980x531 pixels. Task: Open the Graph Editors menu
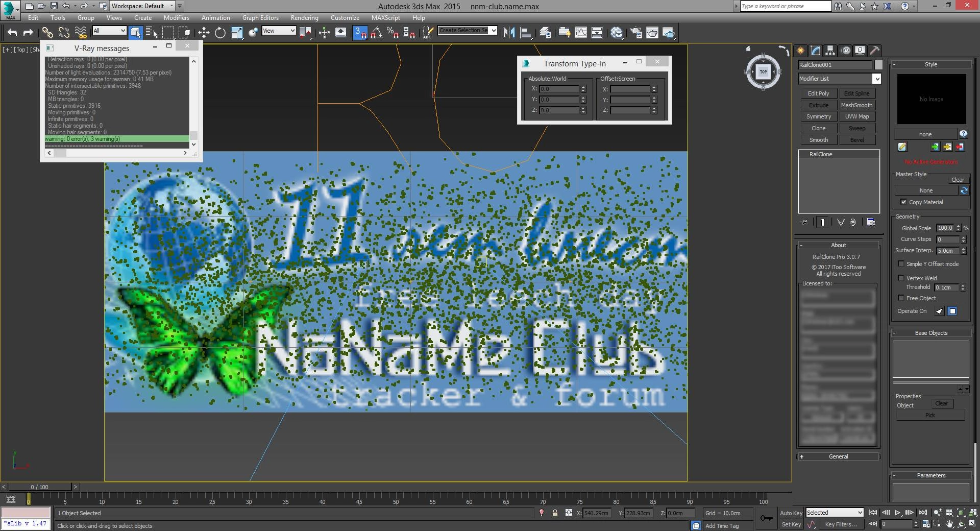260,17
